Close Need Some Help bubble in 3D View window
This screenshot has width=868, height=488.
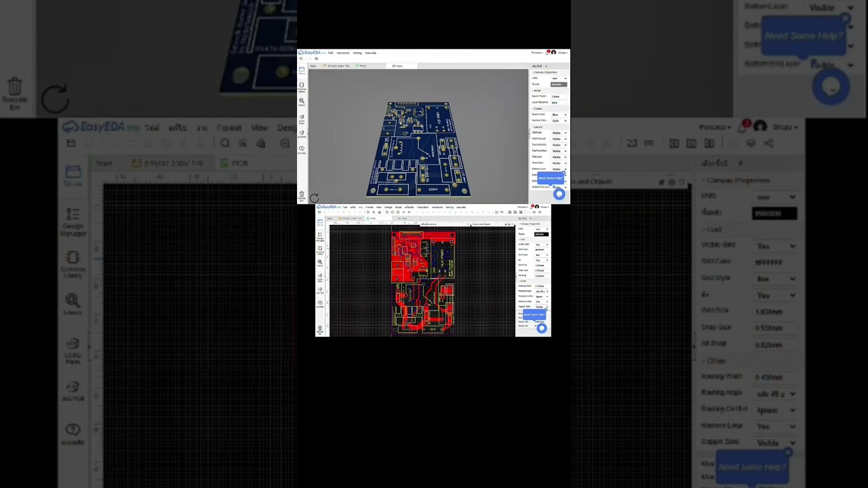(x=564, y=173)
